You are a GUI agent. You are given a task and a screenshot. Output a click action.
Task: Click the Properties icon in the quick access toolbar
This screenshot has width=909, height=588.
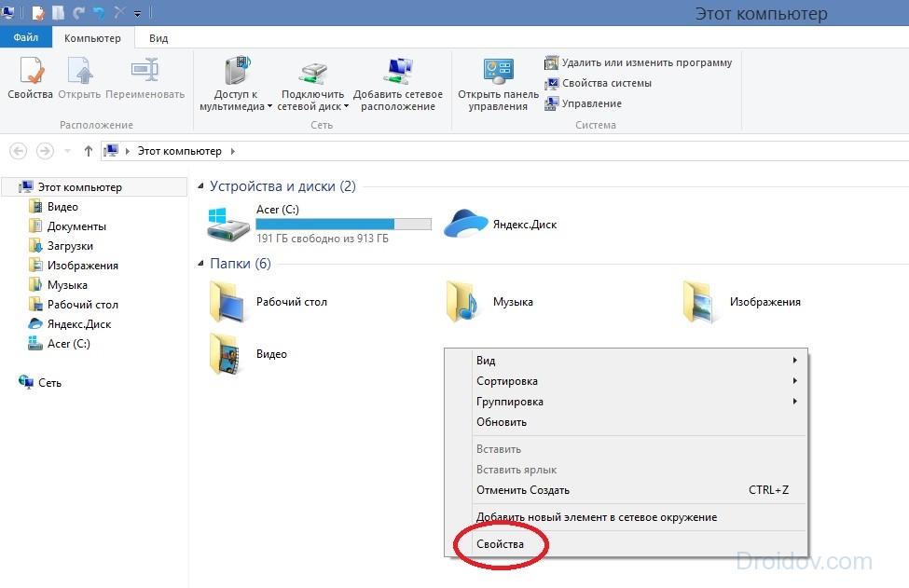(x=38, y=12)
